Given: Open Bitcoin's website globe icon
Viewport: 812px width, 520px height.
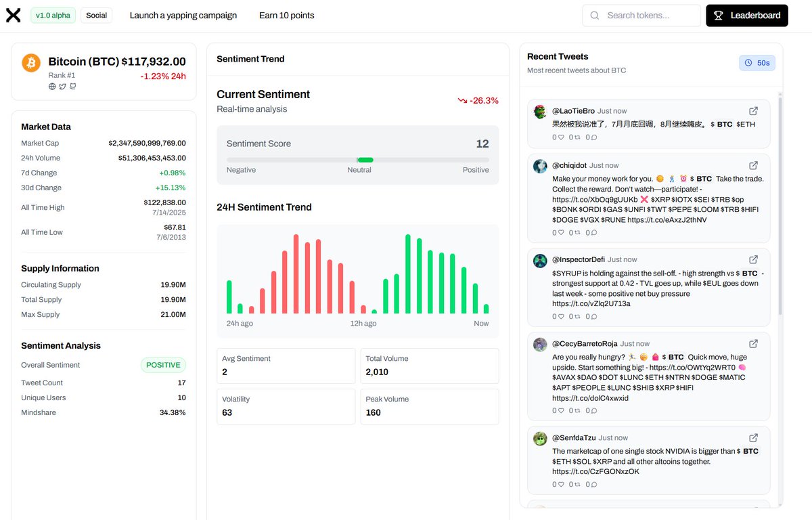Looking at the screenshot, I should (x=52, y=87).
